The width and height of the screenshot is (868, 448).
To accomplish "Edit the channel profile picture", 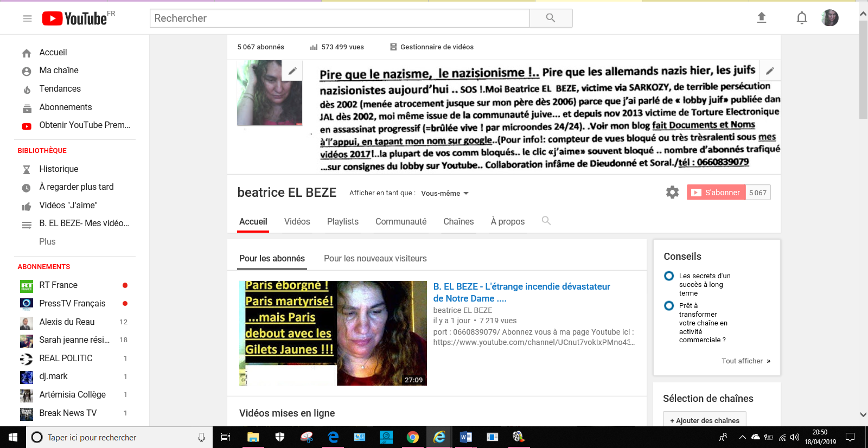I will [292, 71].
